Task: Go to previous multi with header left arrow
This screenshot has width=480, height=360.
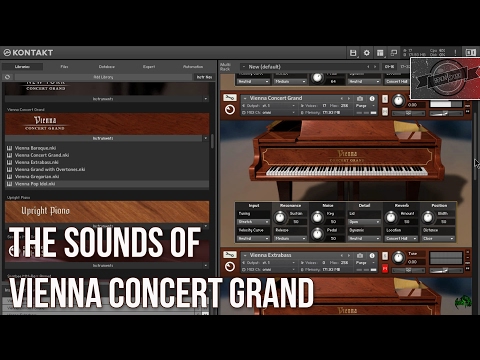Action: click(x=368, y=67)
